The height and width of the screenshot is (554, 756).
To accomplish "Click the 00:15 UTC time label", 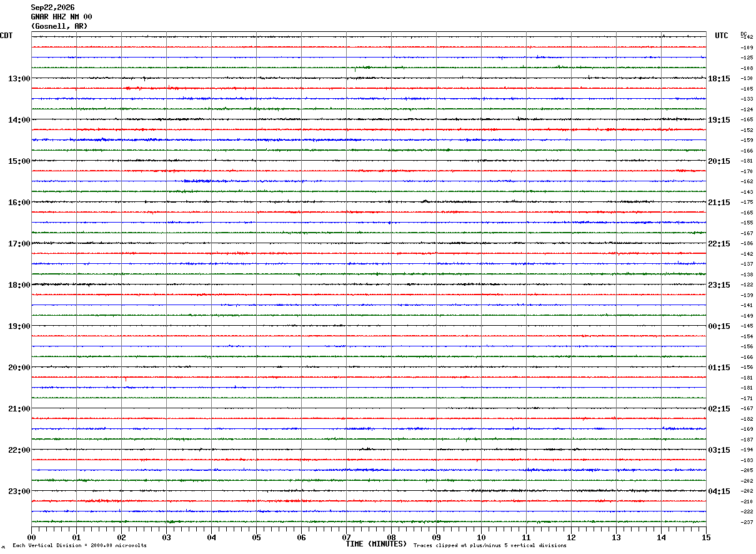I will pos(719,326).
